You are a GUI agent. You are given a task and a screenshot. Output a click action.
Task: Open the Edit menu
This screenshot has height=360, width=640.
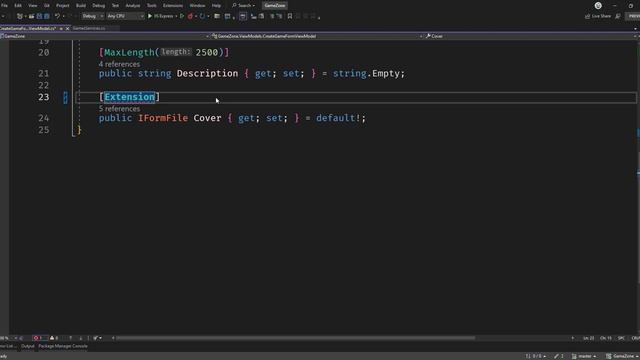coord(18,6)
